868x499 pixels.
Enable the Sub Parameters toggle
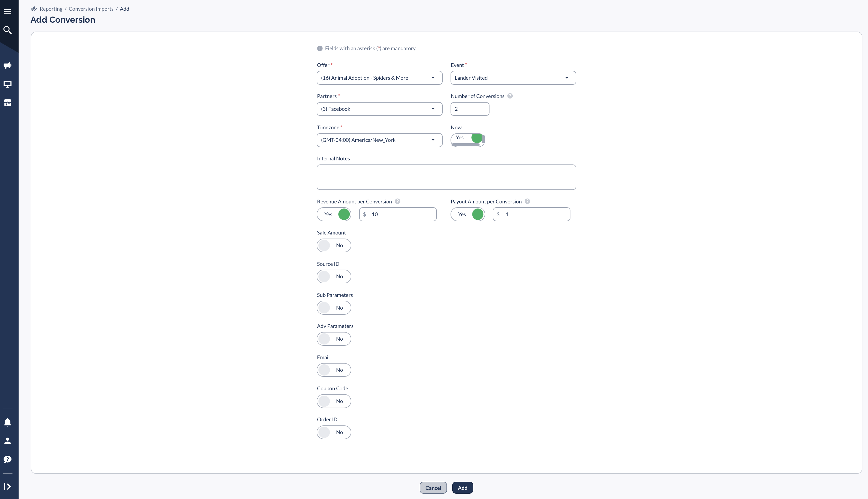point(334,308)
